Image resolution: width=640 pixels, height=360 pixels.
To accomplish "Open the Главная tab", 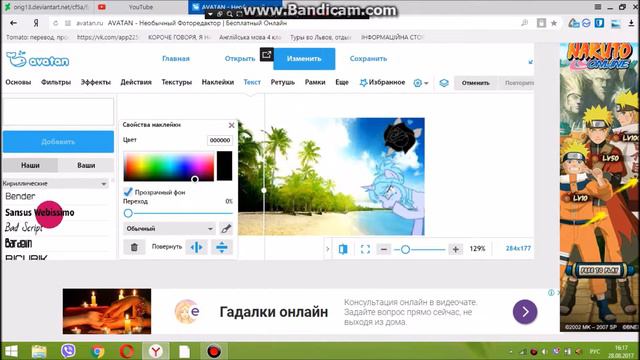I will tap(176, 59).
